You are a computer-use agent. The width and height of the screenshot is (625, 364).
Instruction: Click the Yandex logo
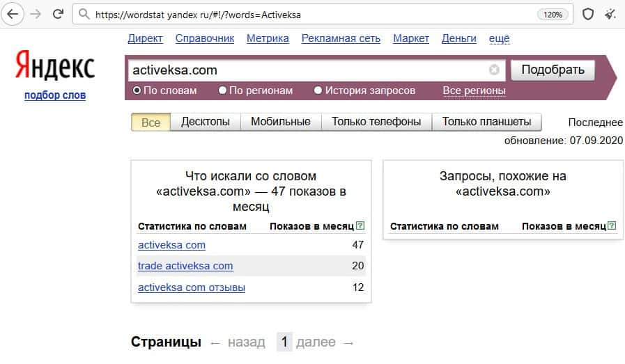(x=54, y=68)
